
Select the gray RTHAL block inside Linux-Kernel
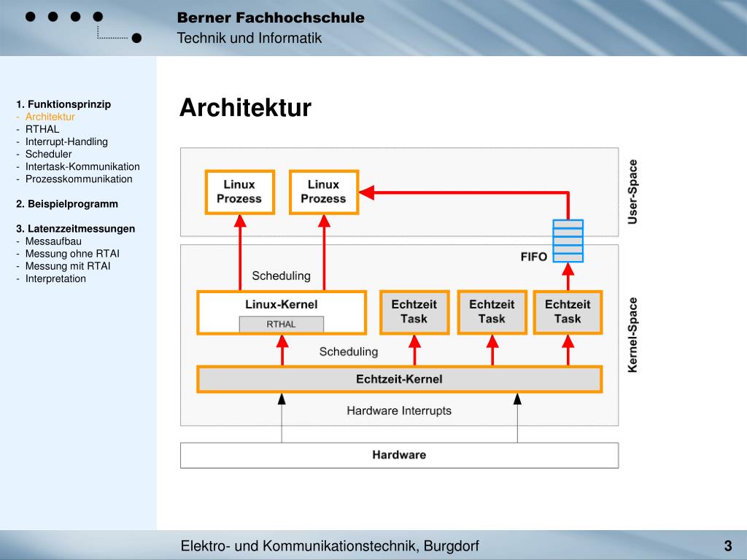pyautogui.click(x=281, y=324)
